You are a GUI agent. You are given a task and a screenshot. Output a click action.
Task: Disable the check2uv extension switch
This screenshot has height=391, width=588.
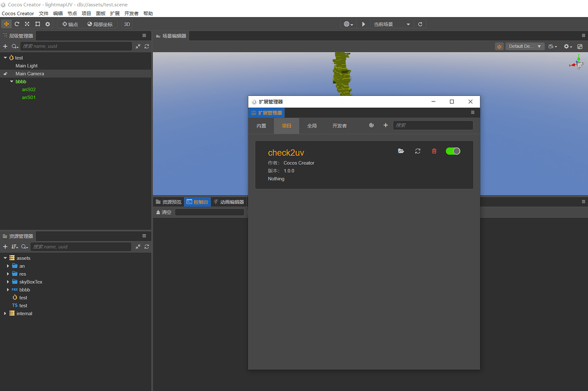453,151
